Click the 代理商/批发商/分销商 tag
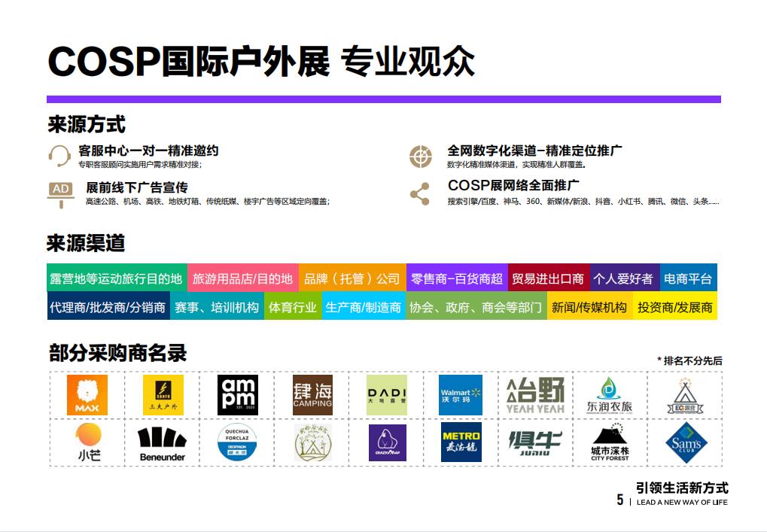Image resolution: width=767 pixels, height=532 pixels. (x=108, y=307)
